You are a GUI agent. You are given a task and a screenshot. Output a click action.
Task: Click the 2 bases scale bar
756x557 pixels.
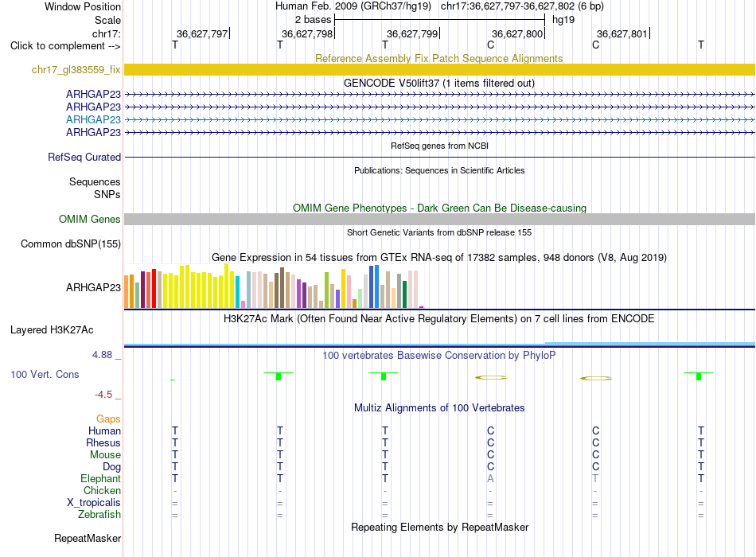439,20
